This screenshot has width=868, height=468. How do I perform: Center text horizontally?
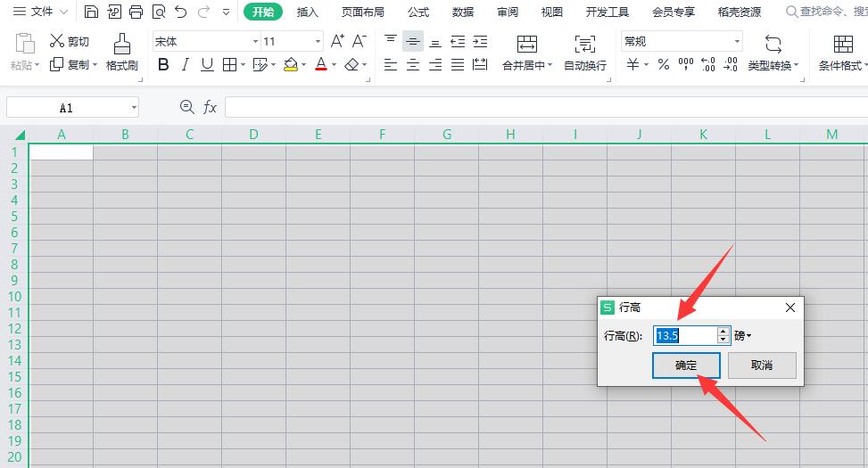(x=413, y=65)
